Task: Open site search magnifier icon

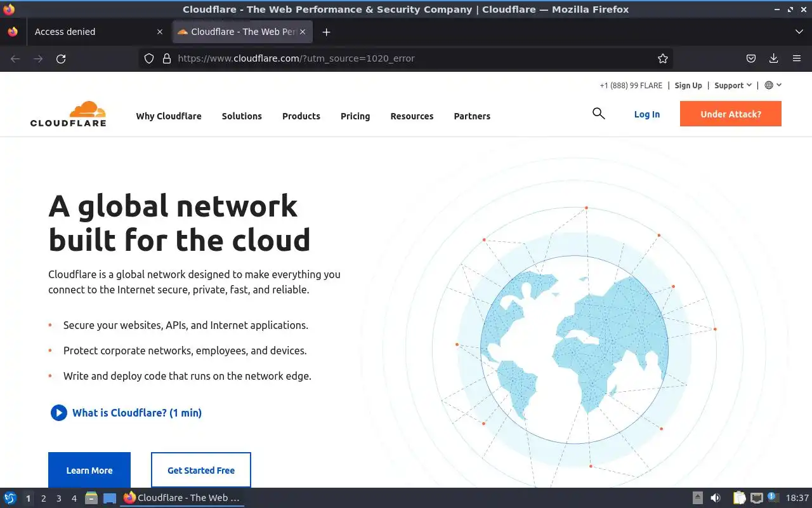Action: click(x=598, y=114)
